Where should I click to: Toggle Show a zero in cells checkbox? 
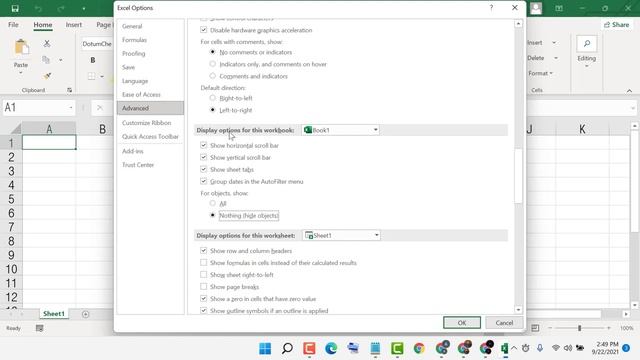point(203,298)
